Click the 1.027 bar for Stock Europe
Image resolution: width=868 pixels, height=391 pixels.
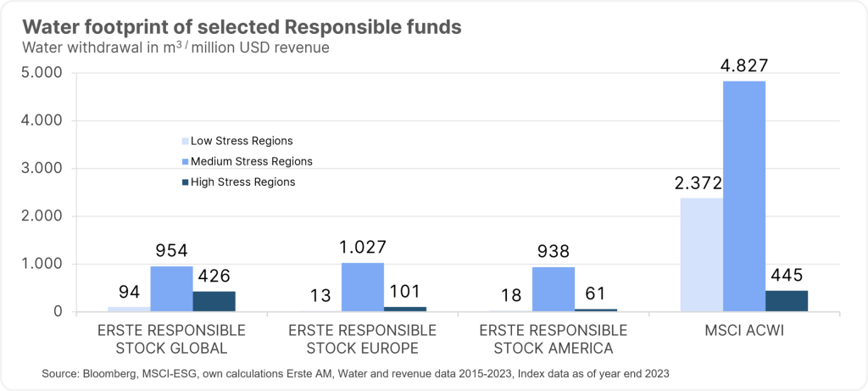363,288
